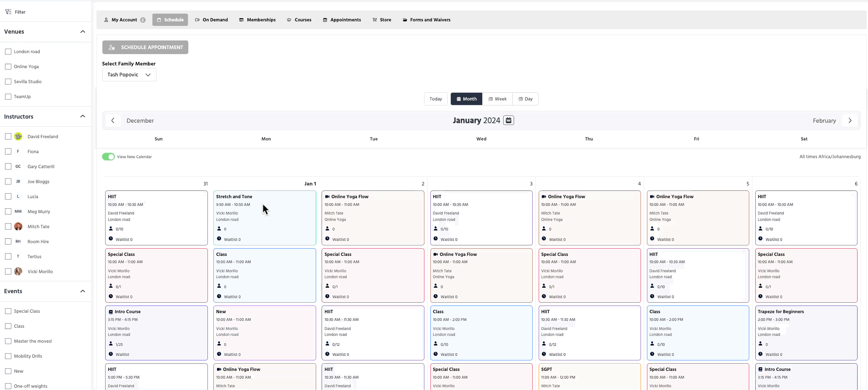Click the Schedule Appointment button
This screenshot has height=390, width=868.
click(145, 47)
